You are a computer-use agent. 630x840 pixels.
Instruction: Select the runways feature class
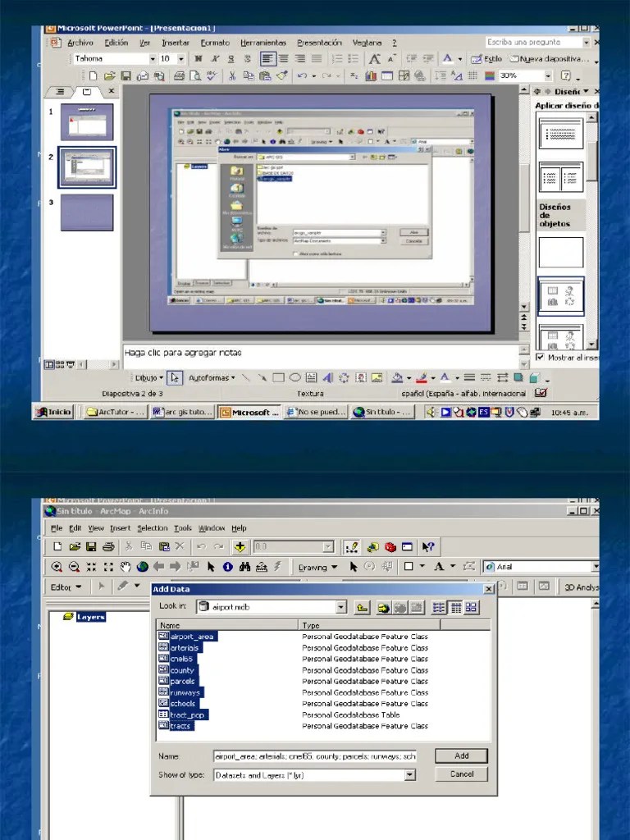(x=181, y=692)
